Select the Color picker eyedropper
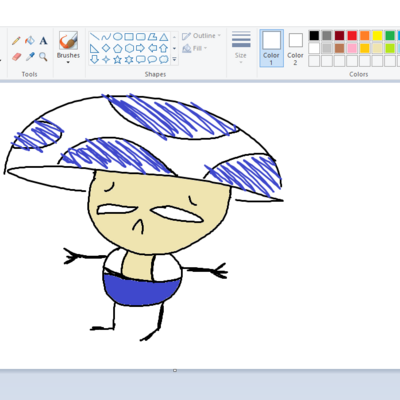The width and height of the screenshot is (400, 400). pos(30,57)
